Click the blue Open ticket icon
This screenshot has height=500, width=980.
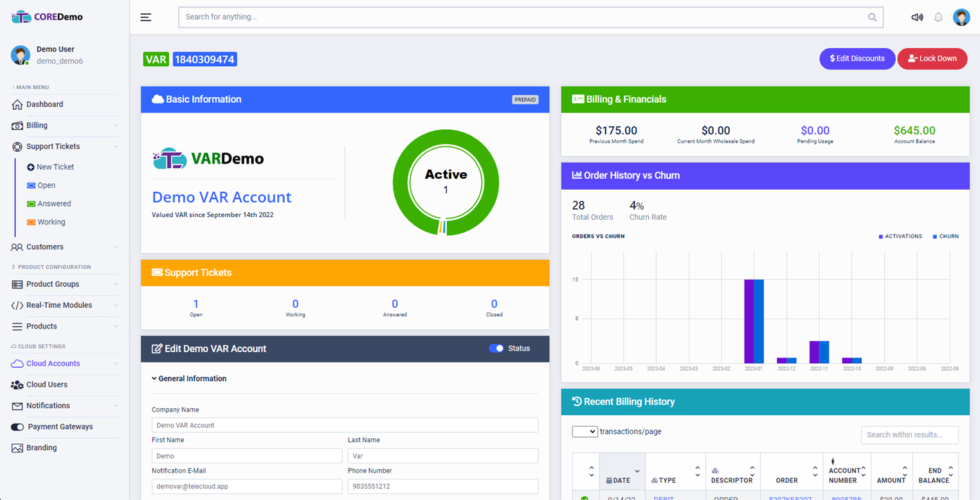tap(31, 185)
